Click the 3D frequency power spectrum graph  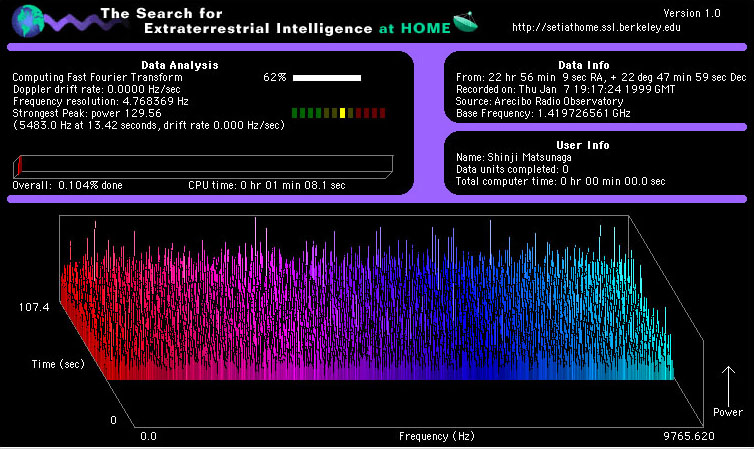coord(381,321)
